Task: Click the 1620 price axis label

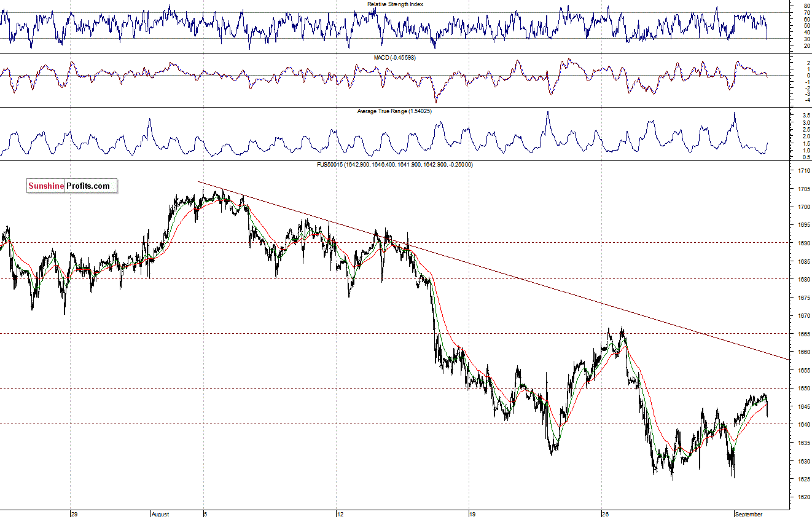Action: (803, 497)
